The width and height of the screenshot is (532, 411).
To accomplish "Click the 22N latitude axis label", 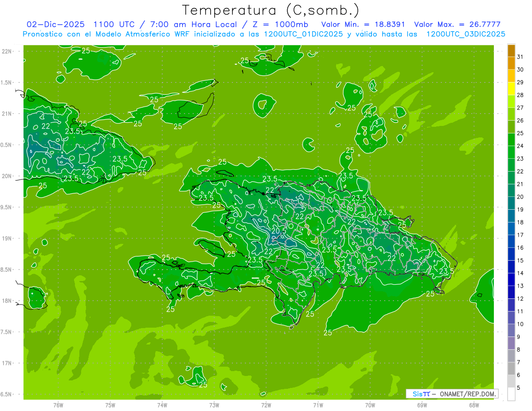I will click(7, 51).
